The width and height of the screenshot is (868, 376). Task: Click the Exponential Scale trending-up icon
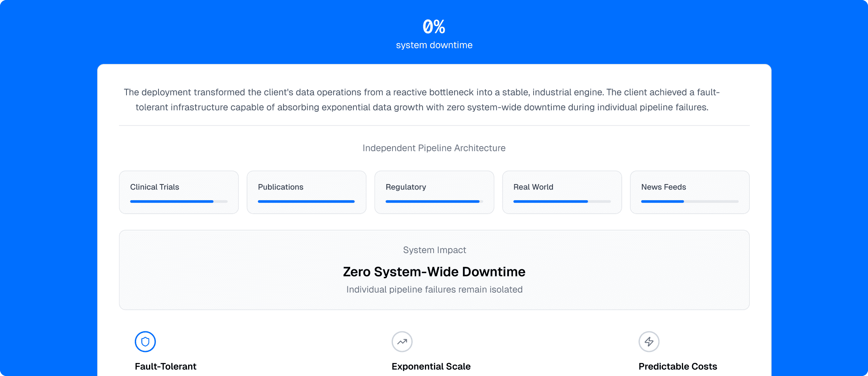[x=402, y=342]
